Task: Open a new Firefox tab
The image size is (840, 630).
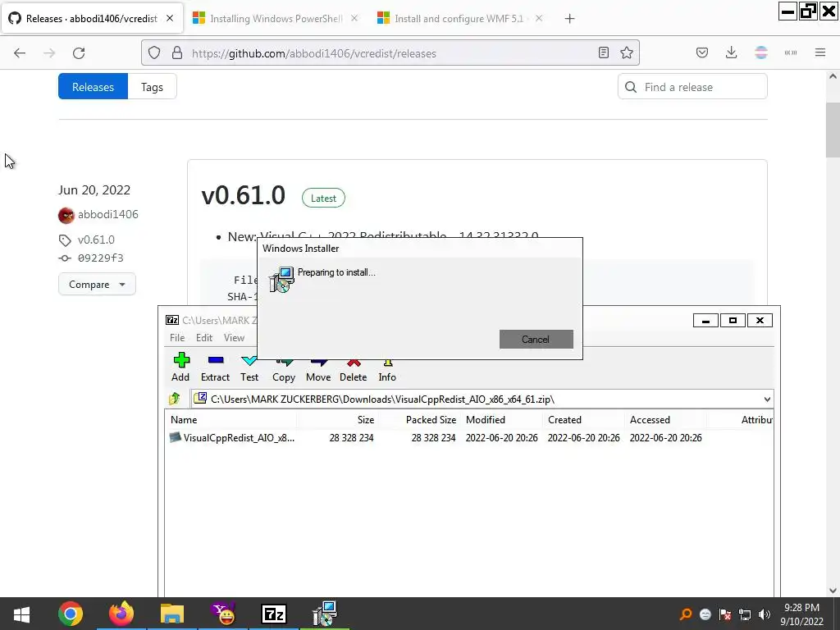Action: coord(569,19)
